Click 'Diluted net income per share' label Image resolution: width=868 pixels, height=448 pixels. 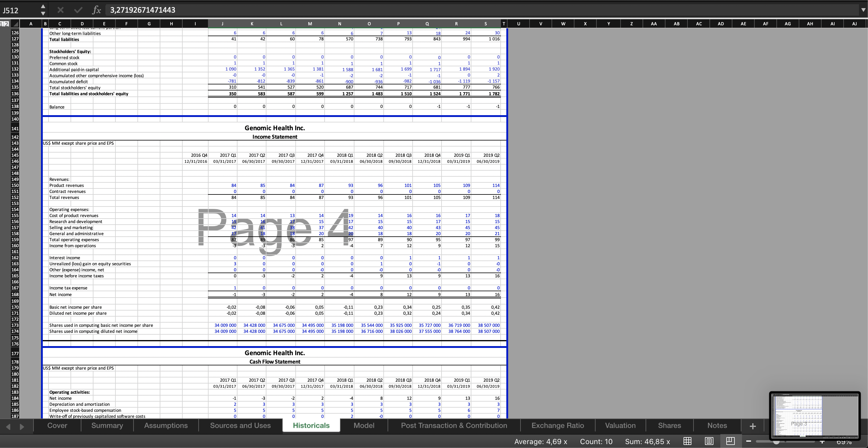(78, 313)
